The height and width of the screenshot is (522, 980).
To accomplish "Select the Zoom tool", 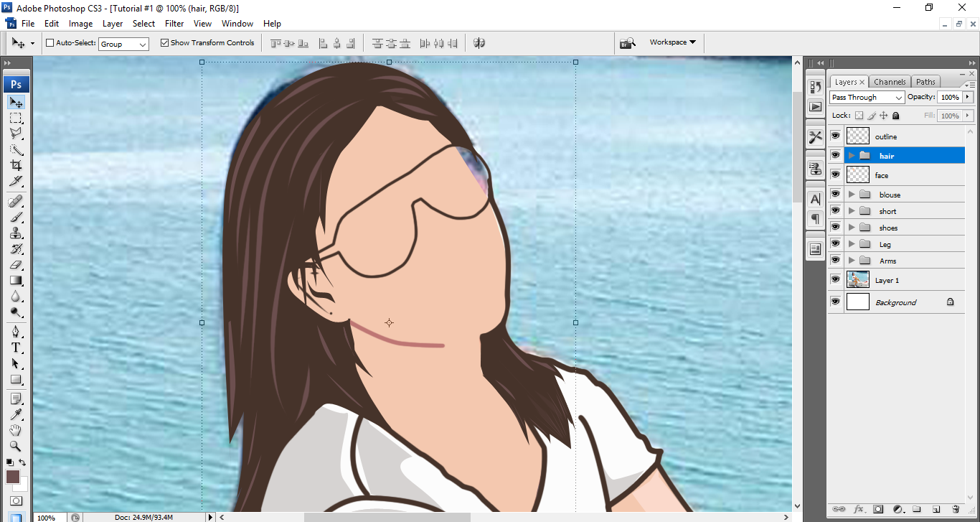I will (16, 446).
